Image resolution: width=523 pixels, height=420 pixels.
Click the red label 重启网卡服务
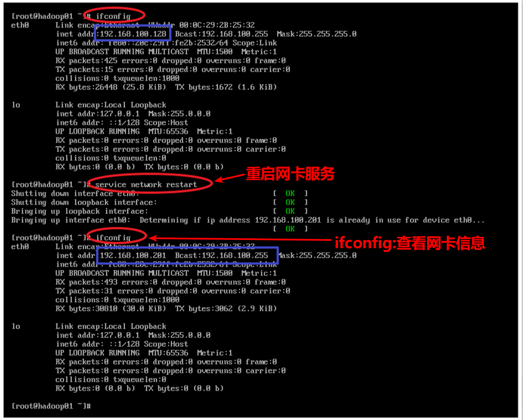click(290, 174)
